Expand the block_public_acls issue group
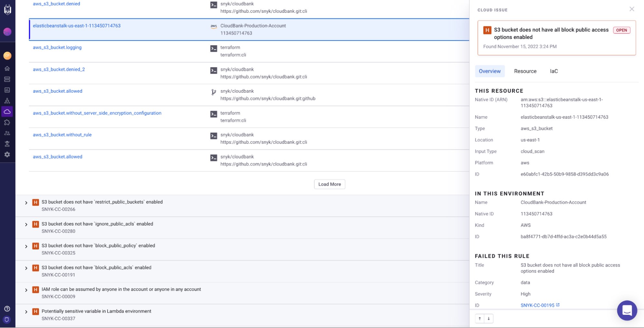Viewport: 644px width, 328px height. 26,268
